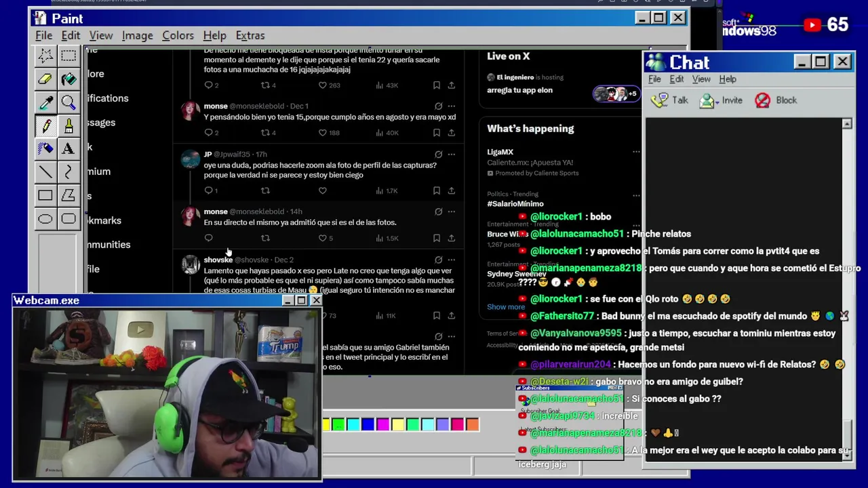Select the Rectangle shape tool in Paint
868x488 pixels.
45,195
